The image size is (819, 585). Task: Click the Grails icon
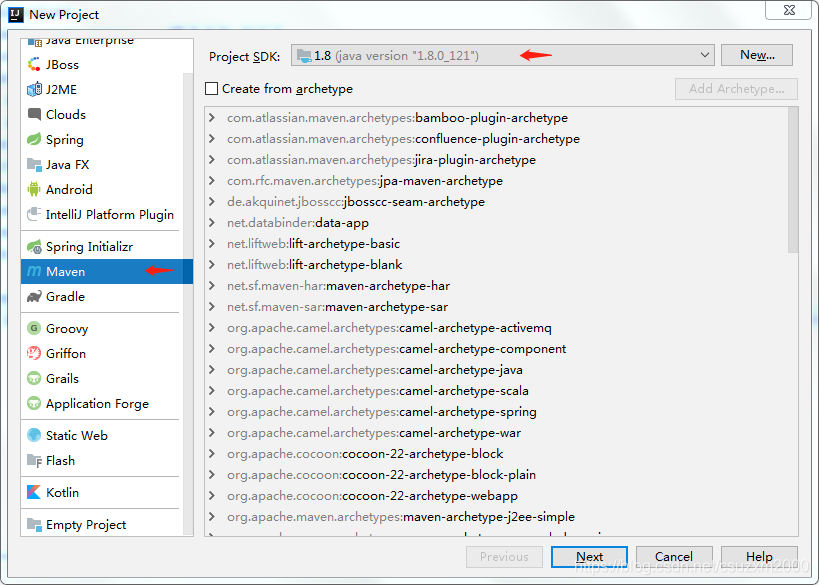click(x=34, y=378)
